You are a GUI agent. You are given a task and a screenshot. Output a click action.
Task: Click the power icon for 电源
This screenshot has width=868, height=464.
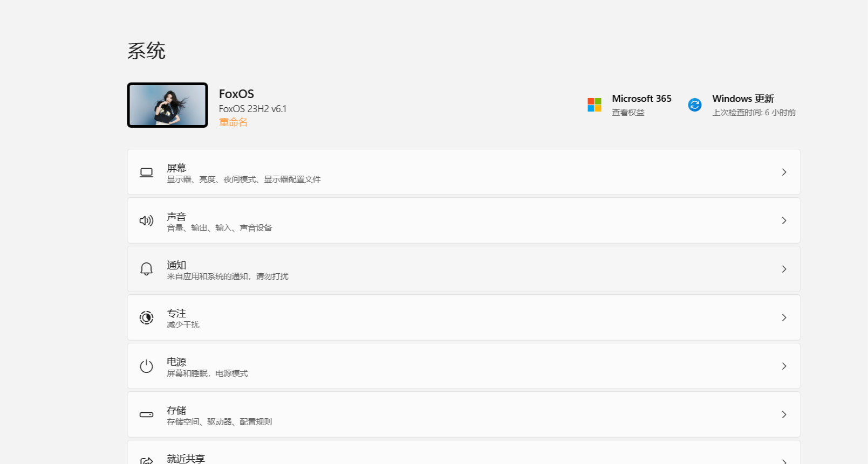click(146, 366)
